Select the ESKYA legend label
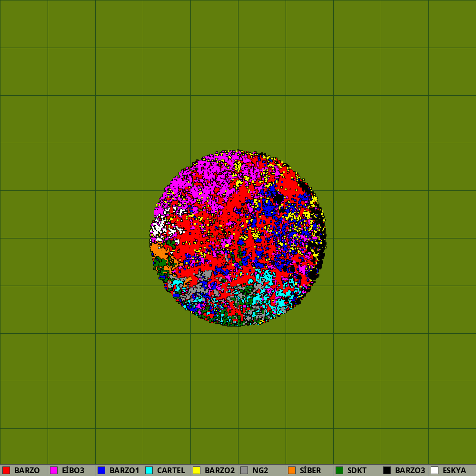 (x=455, y=471)
